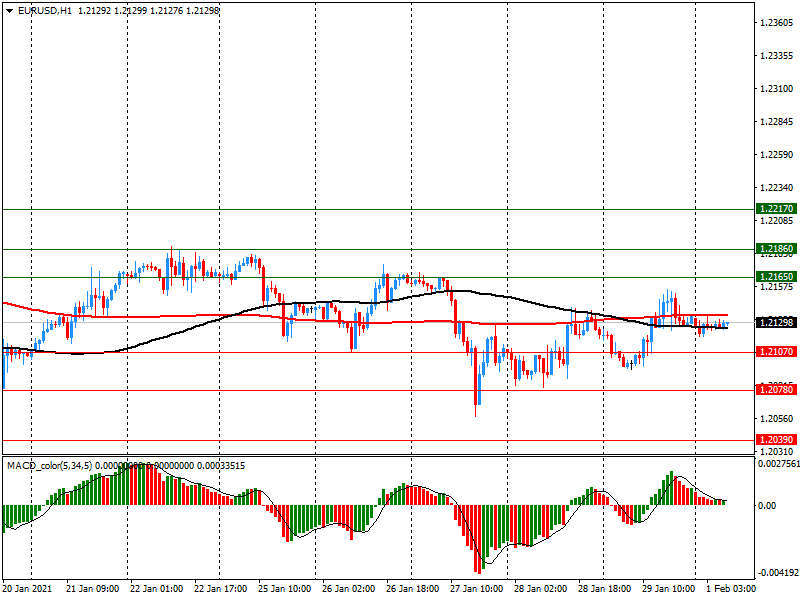Click the 1 Feb 03:00 time label
Image resolution: width=800 pixels, height=600 pixels.
point(732,589)
